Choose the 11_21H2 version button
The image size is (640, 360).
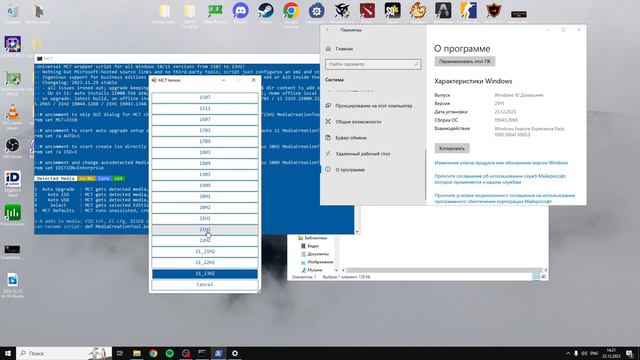[x=205, y=252]
